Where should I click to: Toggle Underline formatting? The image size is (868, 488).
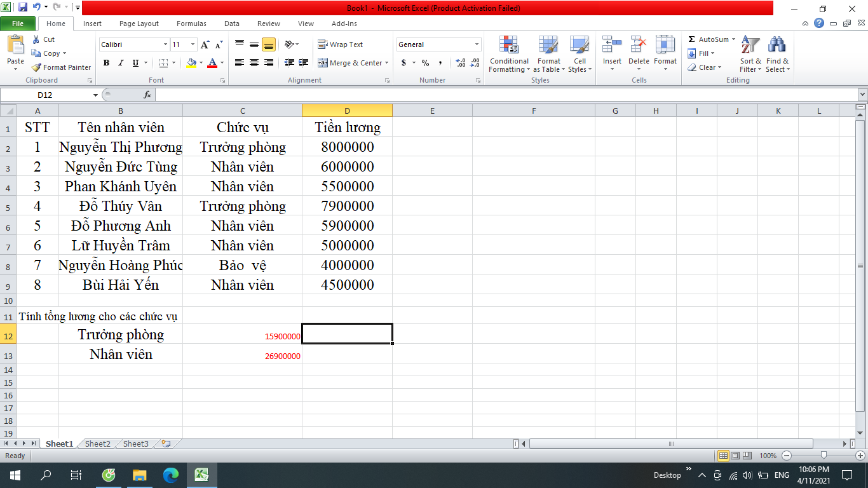tap(135, 63)
